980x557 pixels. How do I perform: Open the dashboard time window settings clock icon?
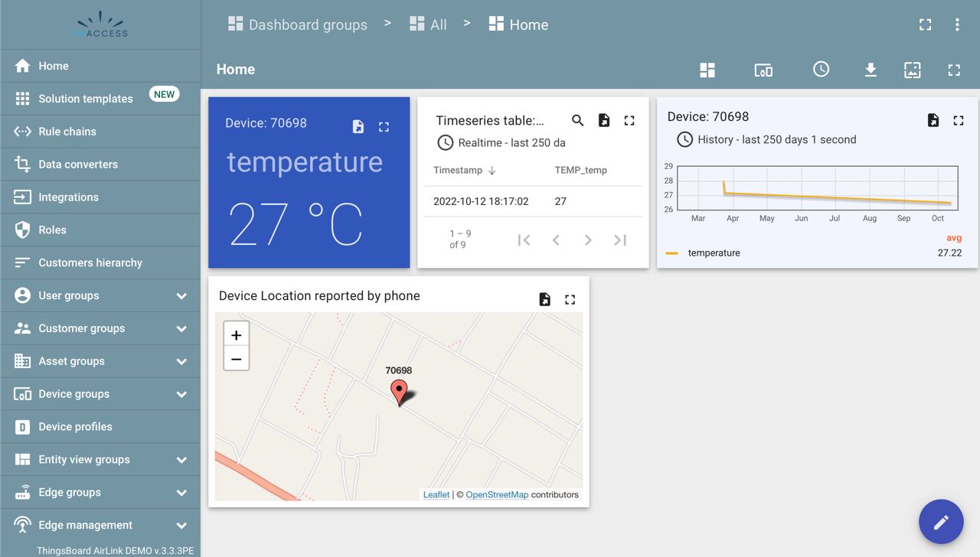point(821,70)
